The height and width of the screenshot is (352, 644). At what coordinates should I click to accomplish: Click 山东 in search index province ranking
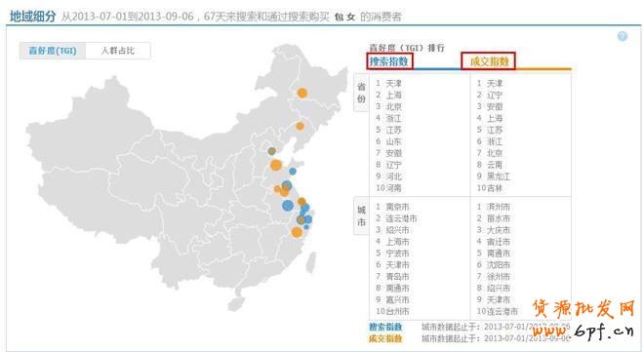393,142
